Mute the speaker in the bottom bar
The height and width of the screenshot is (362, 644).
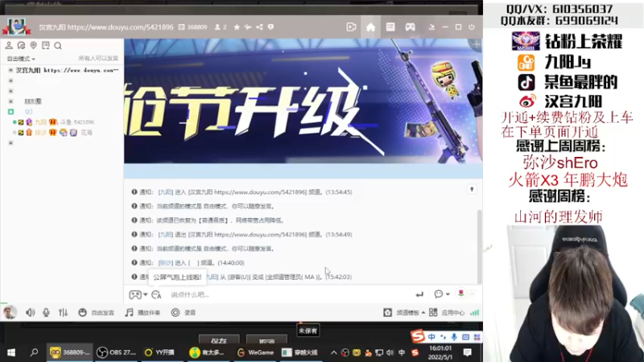[31, 313]
